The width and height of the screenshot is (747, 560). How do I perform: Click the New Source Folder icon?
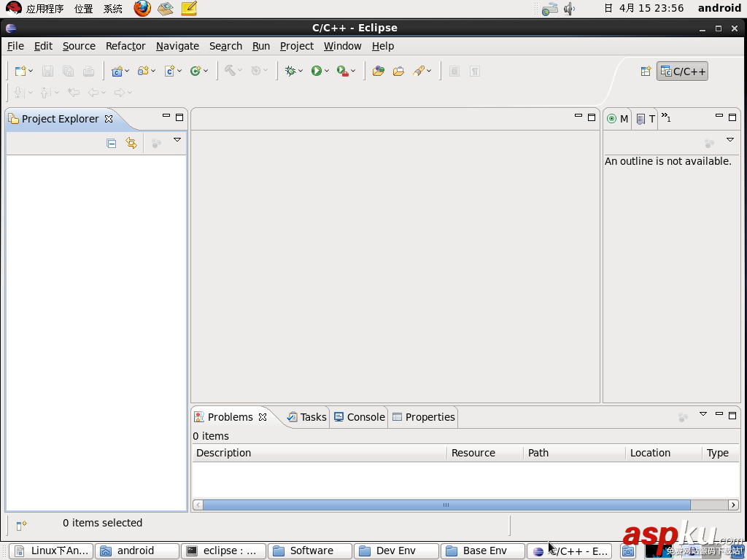143,71
